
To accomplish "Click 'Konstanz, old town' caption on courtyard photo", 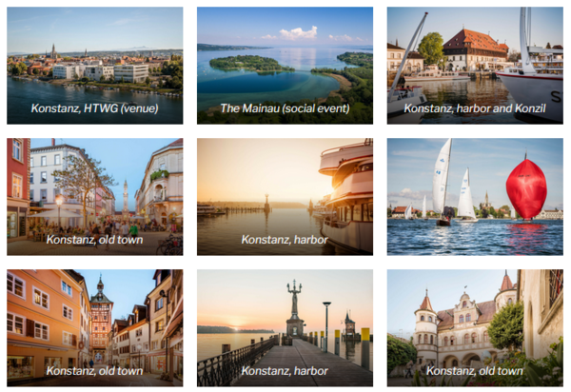I will pyautogui.click(x=475, y=371).
